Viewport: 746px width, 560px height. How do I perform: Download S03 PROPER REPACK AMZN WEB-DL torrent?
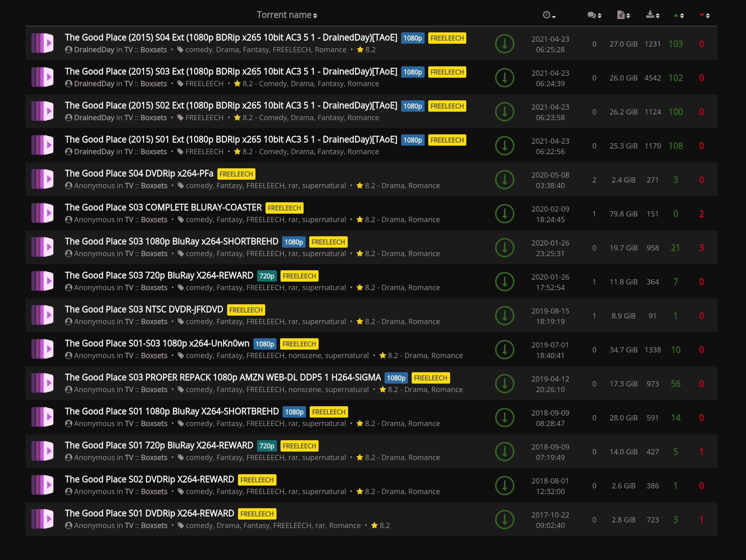(x=505, y=384)
